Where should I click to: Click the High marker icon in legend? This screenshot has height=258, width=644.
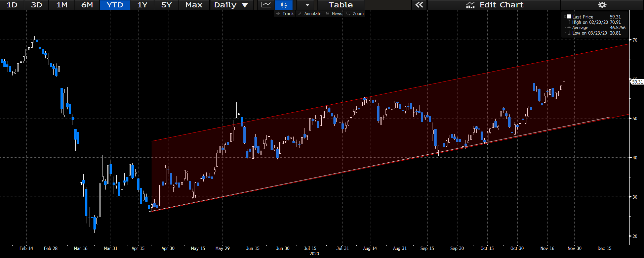pos(569,22)
